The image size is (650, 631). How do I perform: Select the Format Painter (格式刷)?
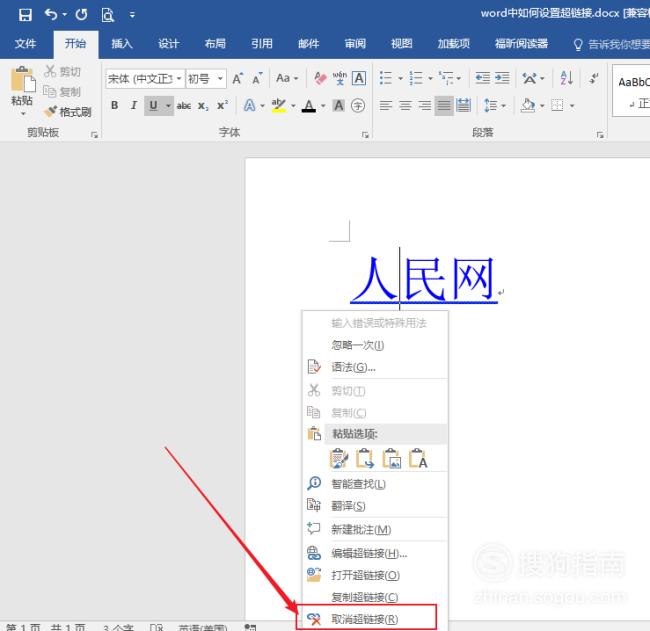[68, 112]
